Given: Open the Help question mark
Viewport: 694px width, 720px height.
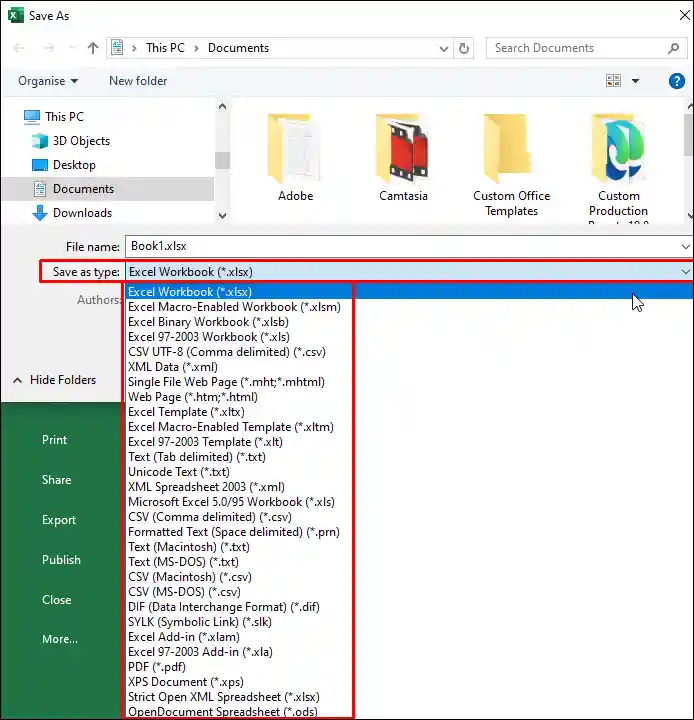Looking at the screenshot, I should click(x=677, y=81).
